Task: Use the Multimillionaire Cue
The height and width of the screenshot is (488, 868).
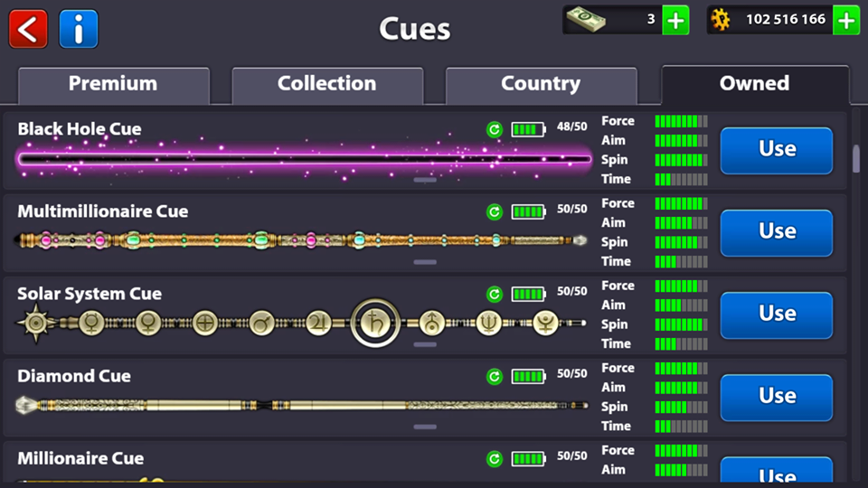Action: coord(776,233)
